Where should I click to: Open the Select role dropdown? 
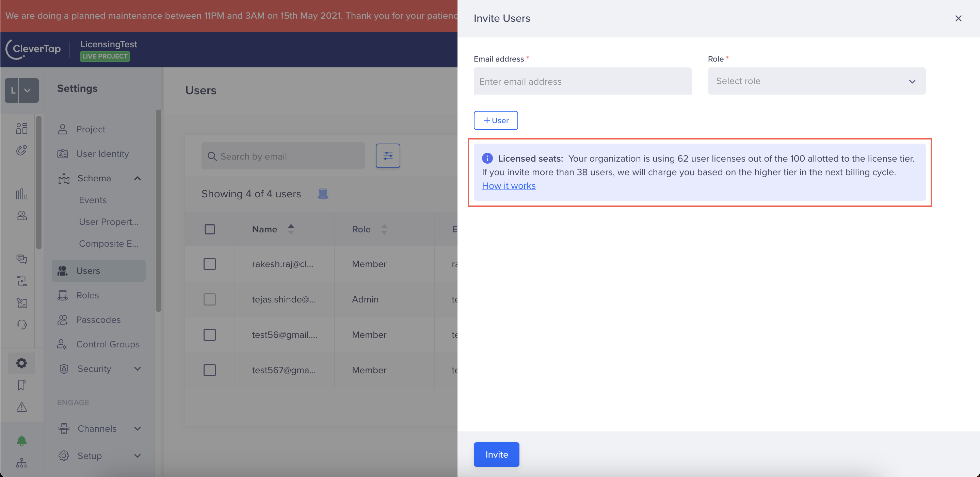(x=816, y=81)
